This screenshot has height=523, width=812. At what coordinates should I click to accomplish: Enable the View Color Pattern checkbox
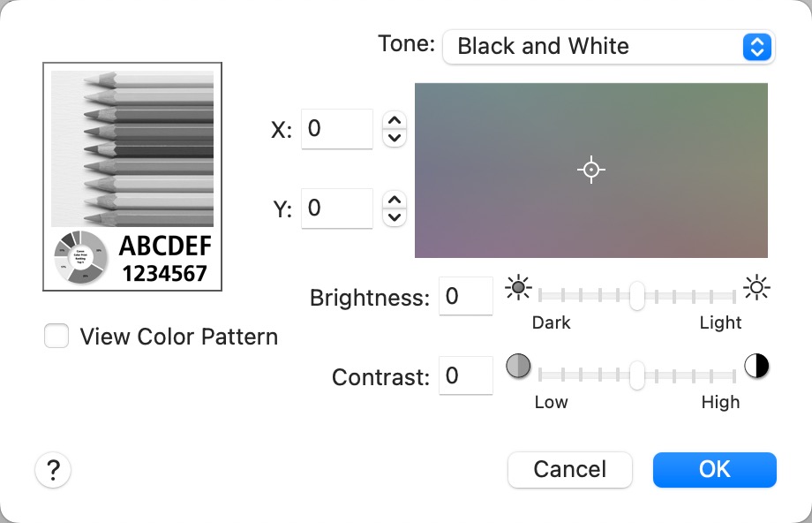coord(56,337)
